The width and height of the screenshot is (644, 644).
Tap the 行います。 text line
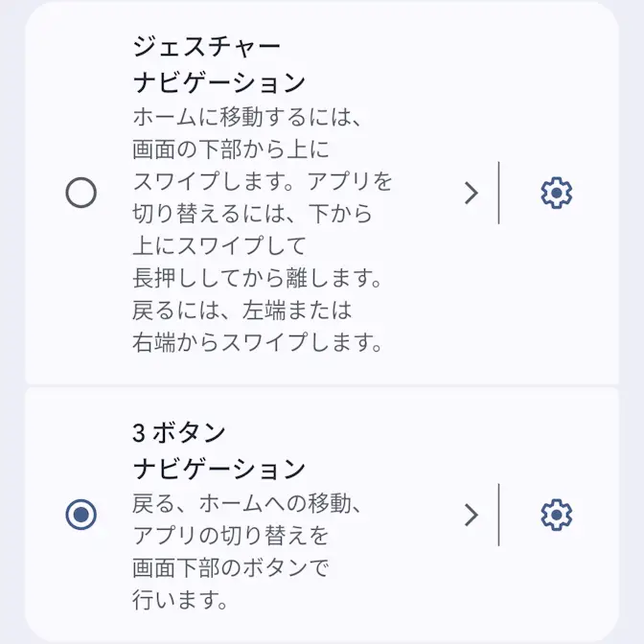[x=181, y=600]
